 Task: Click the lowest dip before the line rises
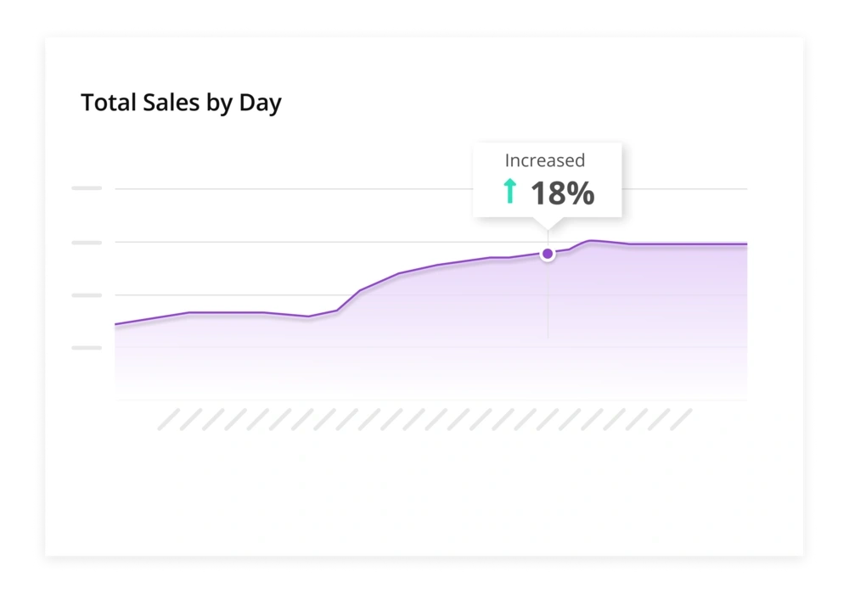[x=308, y=316]
